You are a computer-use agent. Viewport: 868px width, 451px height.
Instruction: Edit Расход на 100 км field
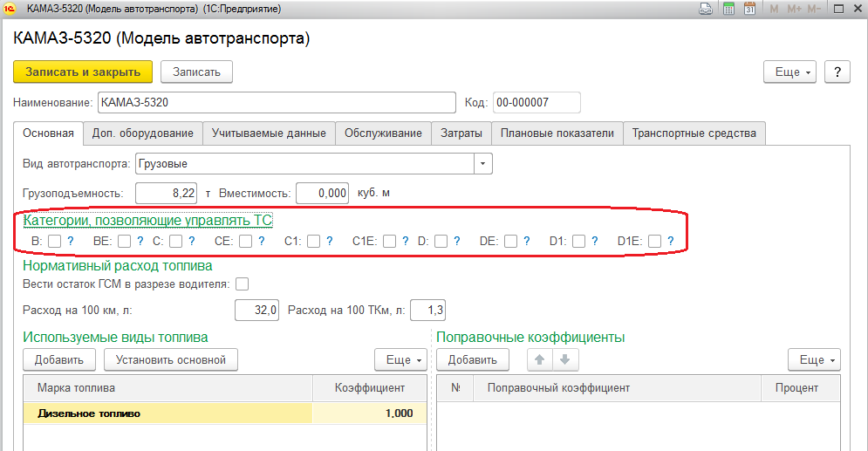point(256,310)
